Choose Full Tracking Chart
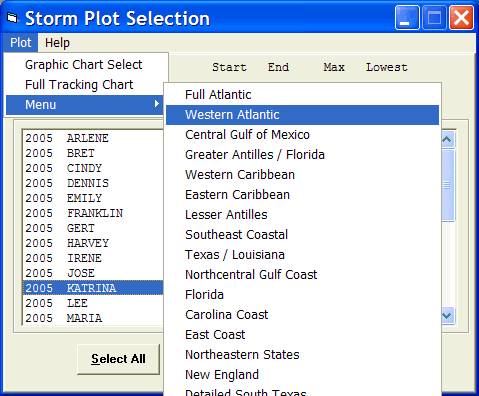This screenshot has width=479, height=396. [x=79, y=85]
